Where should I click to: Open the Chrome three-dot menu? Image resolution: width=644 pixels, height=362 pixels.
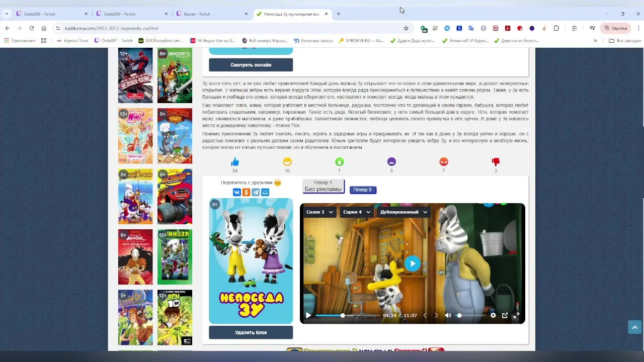[x=638, y=28]
